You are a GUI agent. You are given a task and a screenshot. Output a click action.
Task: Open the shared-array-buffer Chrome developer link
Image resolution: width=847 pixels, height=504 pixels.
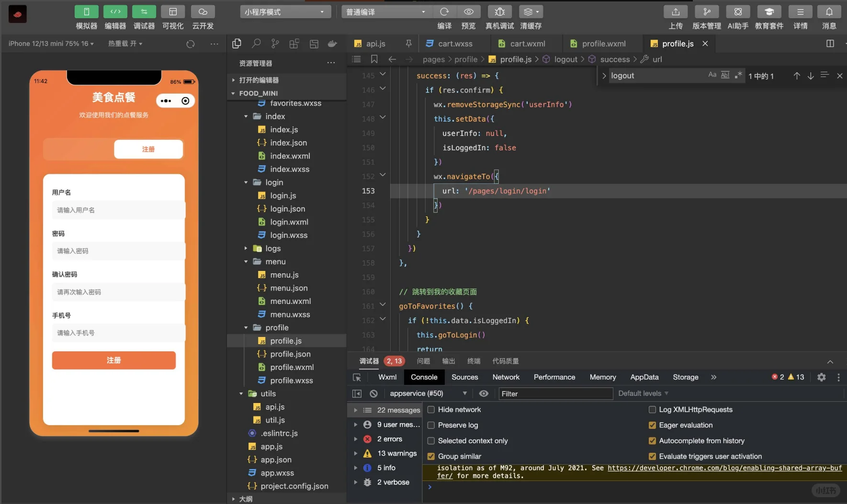724,468
